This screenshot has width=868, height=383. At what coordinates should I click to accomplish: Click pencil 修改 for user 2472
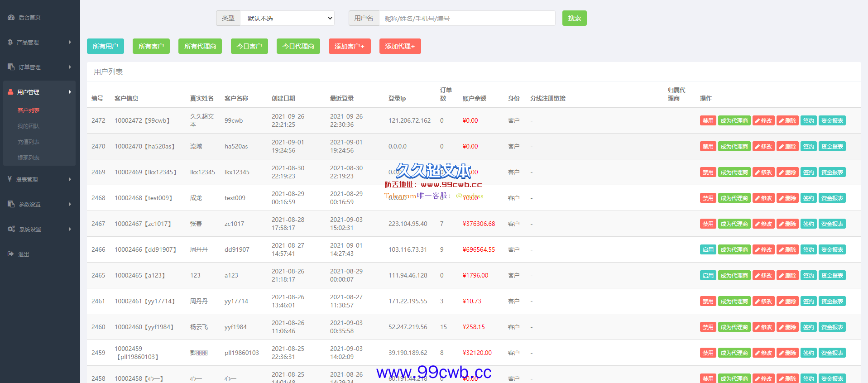763,120
